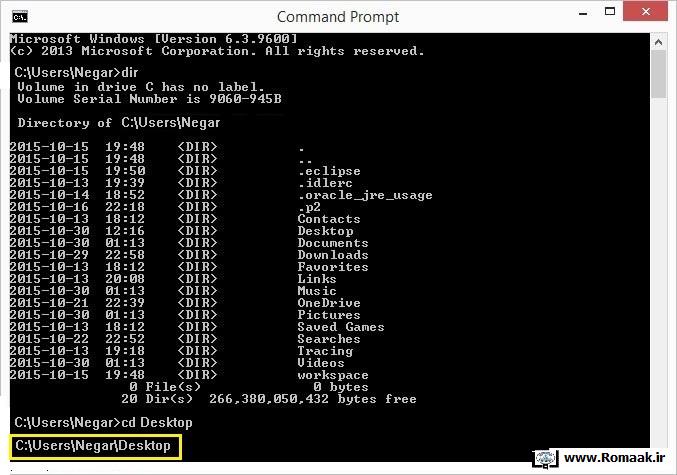Click the Command Prompt title text

pos(338,17)
